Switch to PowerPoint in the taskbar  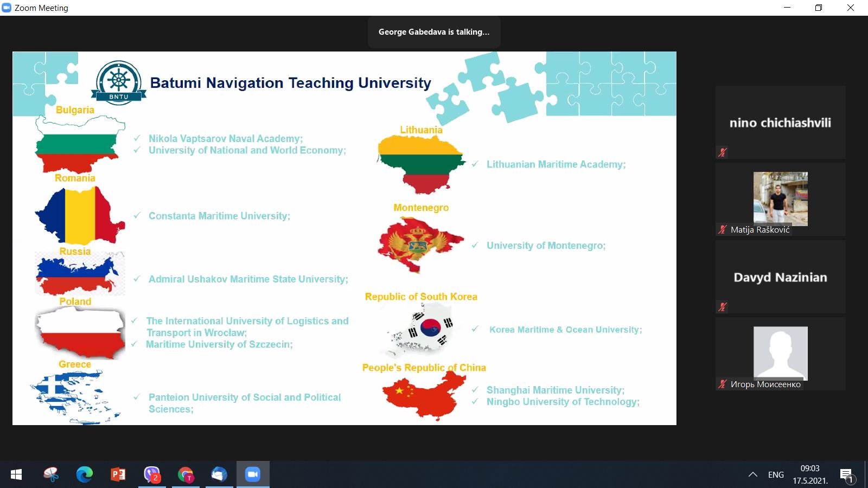118,474
